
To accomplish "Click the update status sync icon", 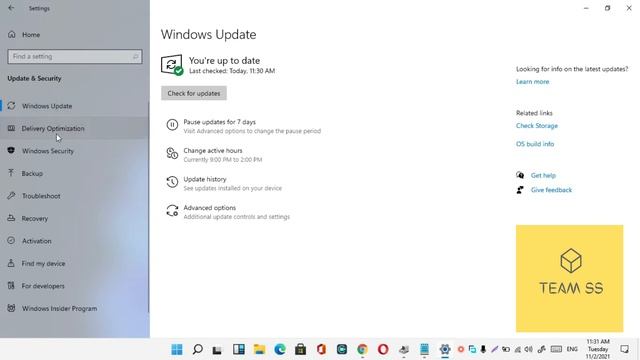I will (172, 64).
